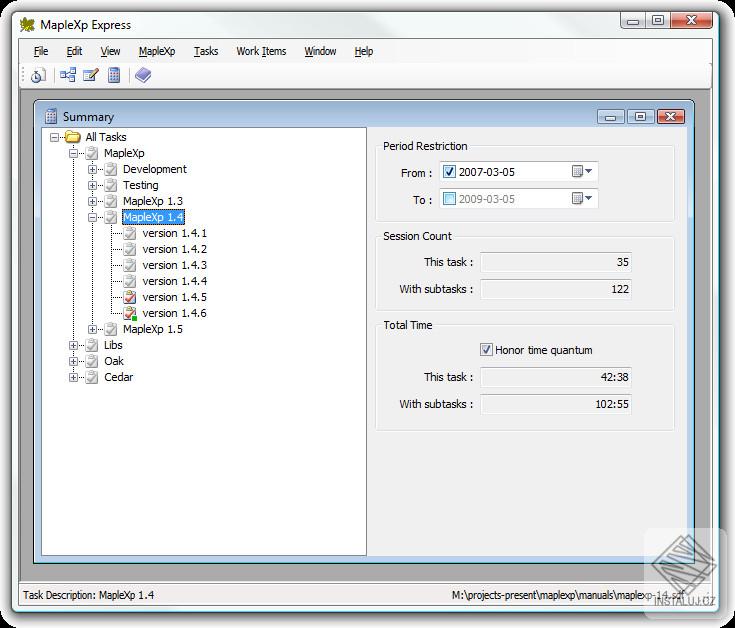Select the All Tasks label
This screenshot has width=735, height=628.
[x=106, y=137]
